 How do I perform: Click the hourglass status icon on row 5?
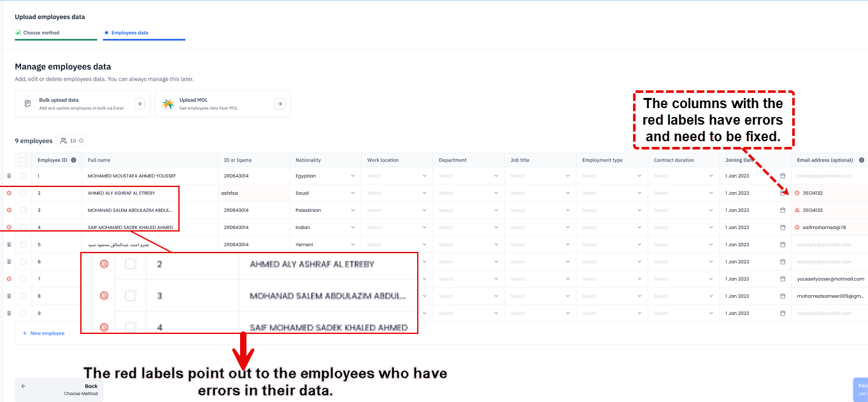pos(9,244)
